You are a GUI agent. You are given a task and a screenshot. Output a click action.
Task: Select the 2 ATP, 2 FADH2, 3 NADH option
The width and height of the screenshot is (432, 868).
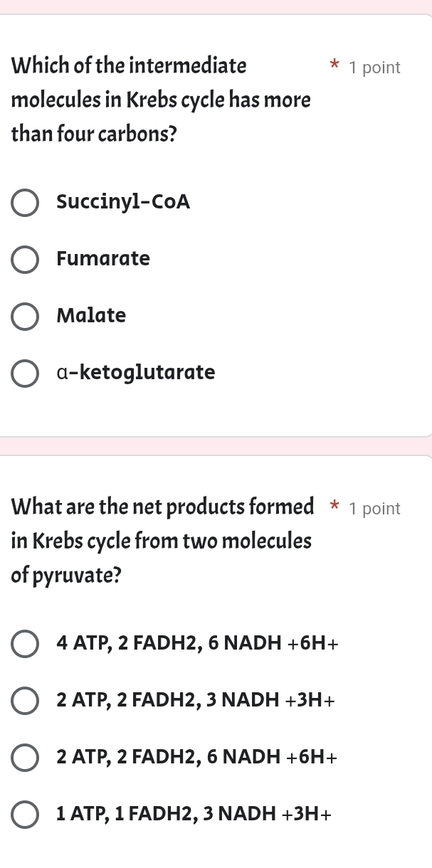pyautogui.click(x=25, y=700)
